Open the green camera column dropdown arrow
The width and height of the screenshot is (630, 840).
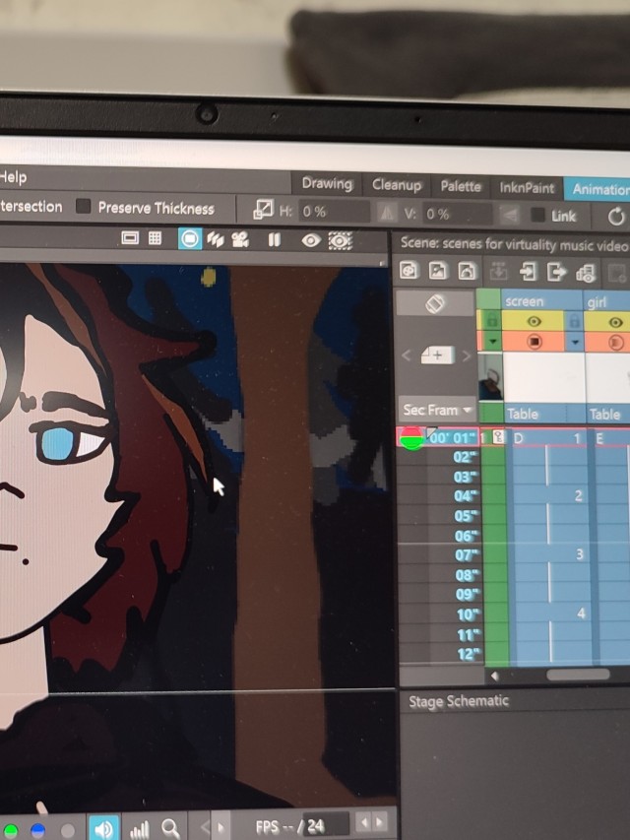[492, 341]
